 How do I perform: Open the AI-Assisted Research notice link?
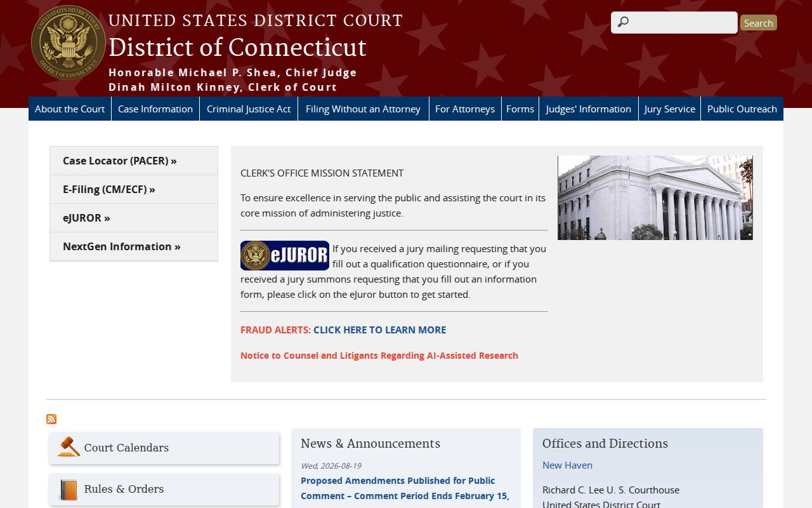pos(379,356)
